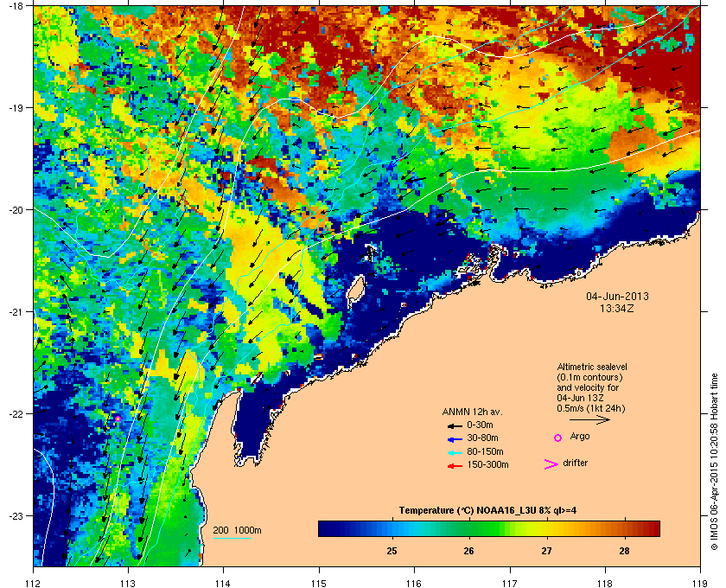
Task: Click the cyan bathymetry line under 200 1000m
Action: 232,539
